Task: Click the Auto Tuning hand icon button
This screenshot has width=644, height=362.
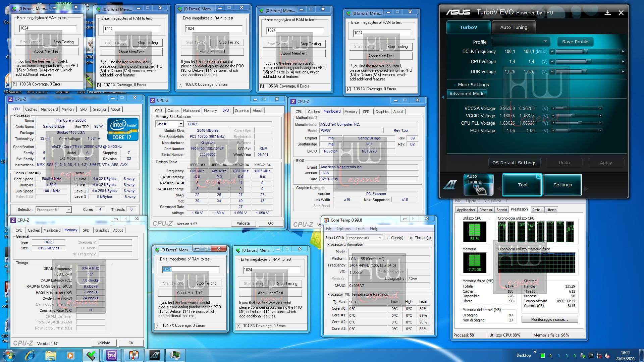Action: 479,185
